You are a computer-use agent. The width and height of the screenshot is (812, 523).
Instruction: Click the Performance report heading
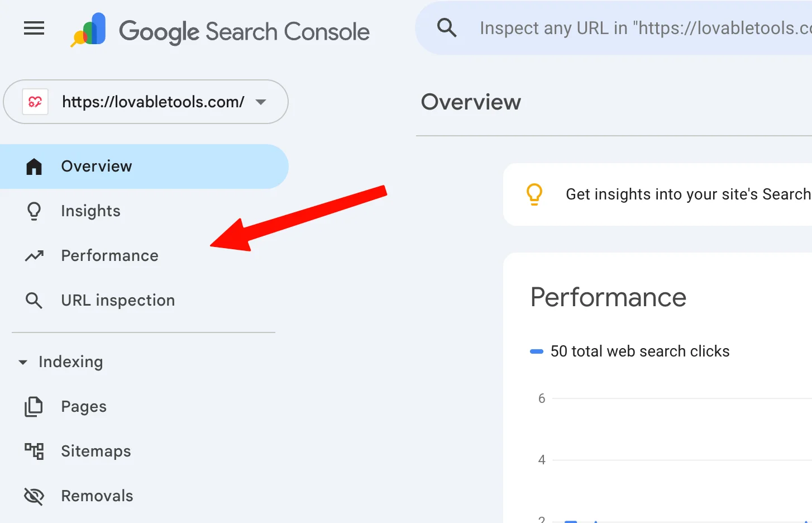click(608, 297)
